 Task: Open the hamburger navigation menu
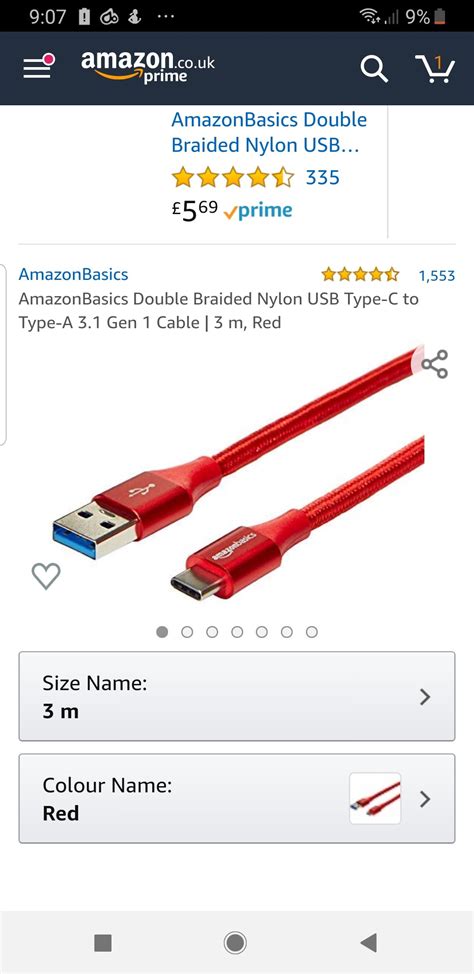point(39,67)
